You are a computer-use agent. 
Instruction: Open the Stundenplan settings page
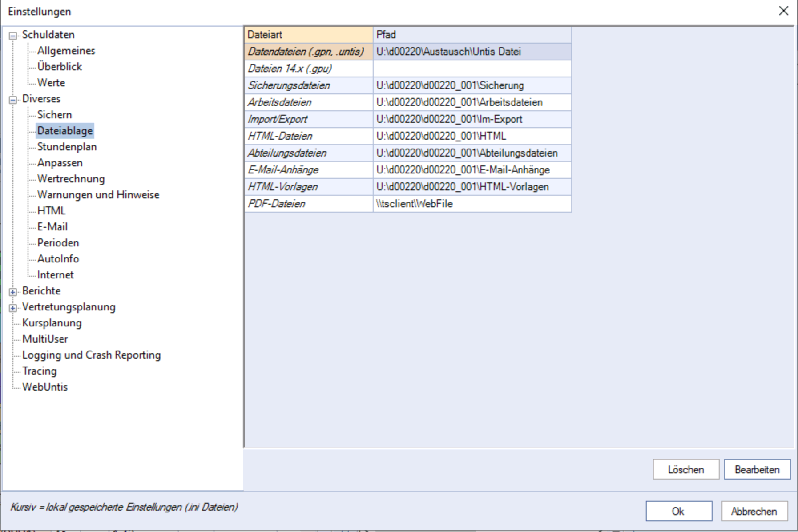tap(67, 147)
